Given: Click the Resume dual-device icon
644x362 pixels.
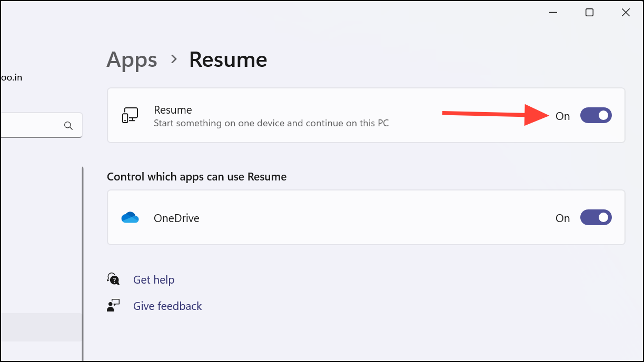Looking at the screenshot, I should pos(130,115).
